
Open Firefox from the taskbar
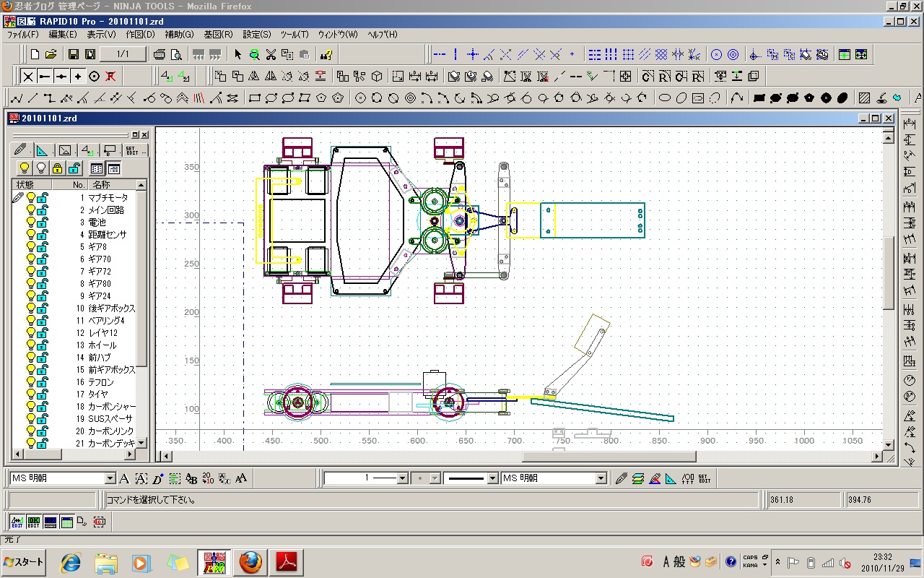(x=251, y=562)
